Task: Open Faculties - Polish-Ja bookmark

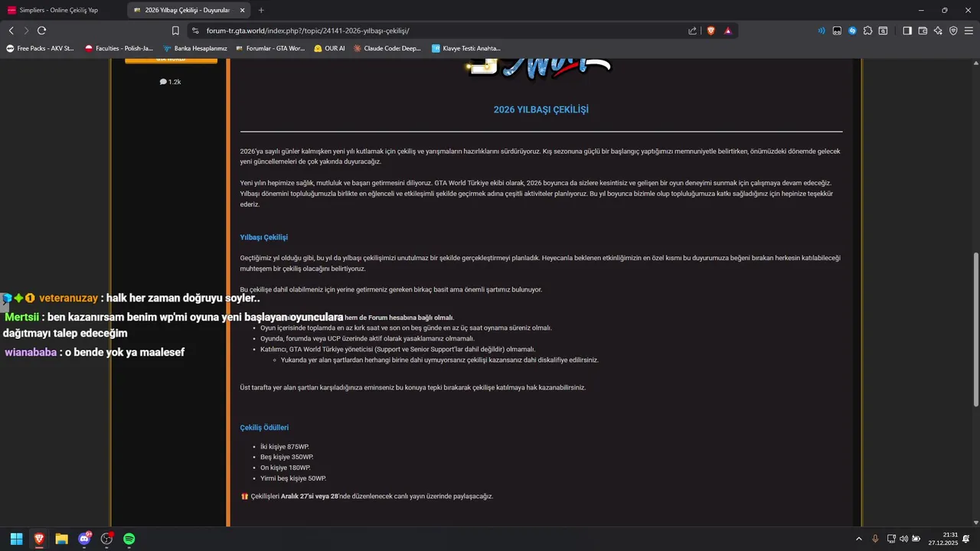Action: (x=119, y=48)
